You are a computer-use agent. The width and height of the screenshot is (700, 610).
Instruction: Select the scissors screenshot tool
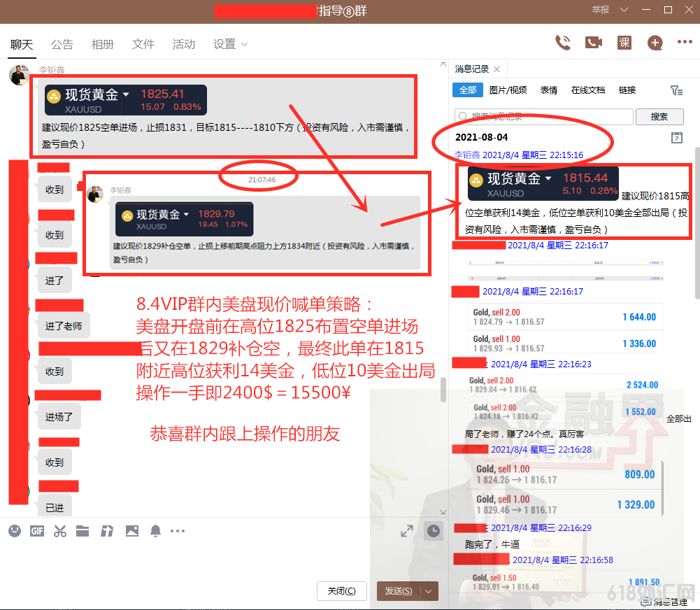pos(60,531)
